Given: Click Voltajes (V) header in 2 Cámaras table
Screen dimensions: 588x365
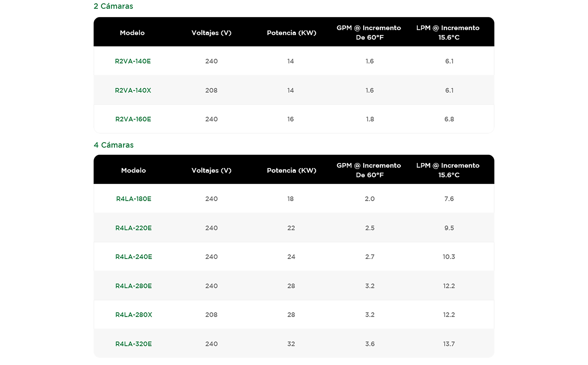Looking at the screenshot, I should [211, 32].
